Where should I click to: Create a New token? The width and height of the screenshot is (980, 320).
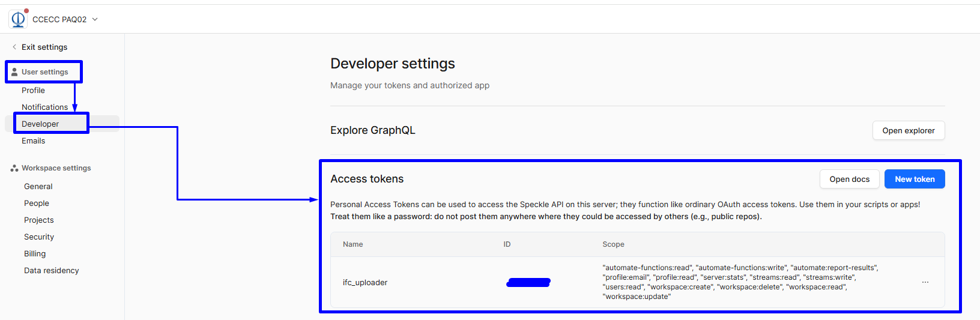[x=914, y=179]
